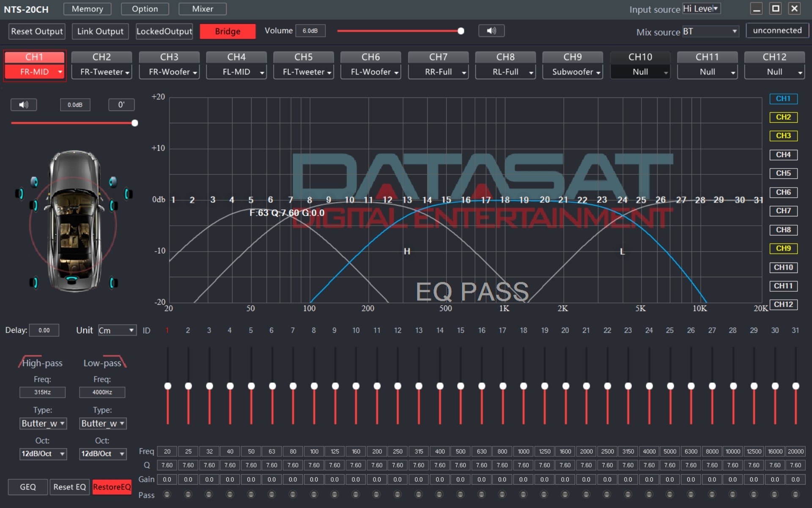Click Link Output button

100,31
